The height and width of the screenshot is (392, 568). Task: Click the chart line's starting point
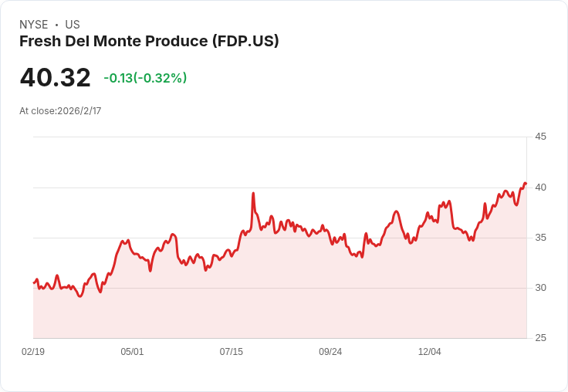34,282
